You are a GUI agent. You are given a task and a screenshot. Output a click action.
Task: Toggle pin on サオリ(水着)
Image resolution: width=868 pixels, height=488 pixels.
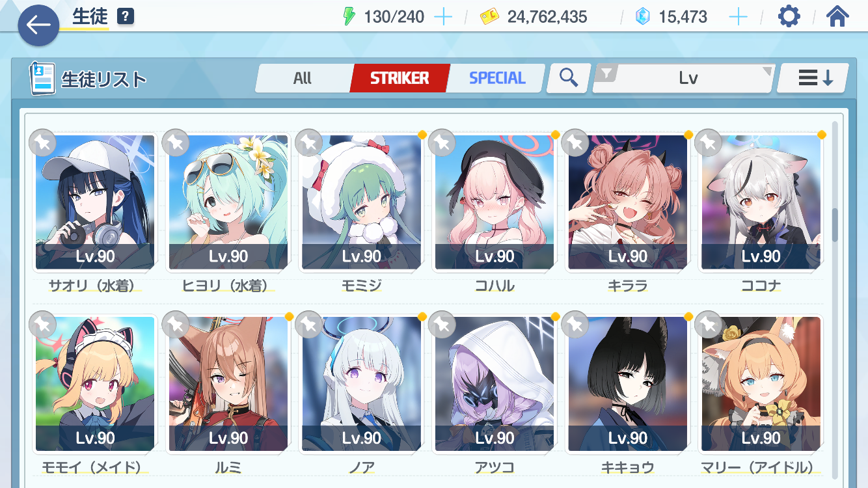42,142
